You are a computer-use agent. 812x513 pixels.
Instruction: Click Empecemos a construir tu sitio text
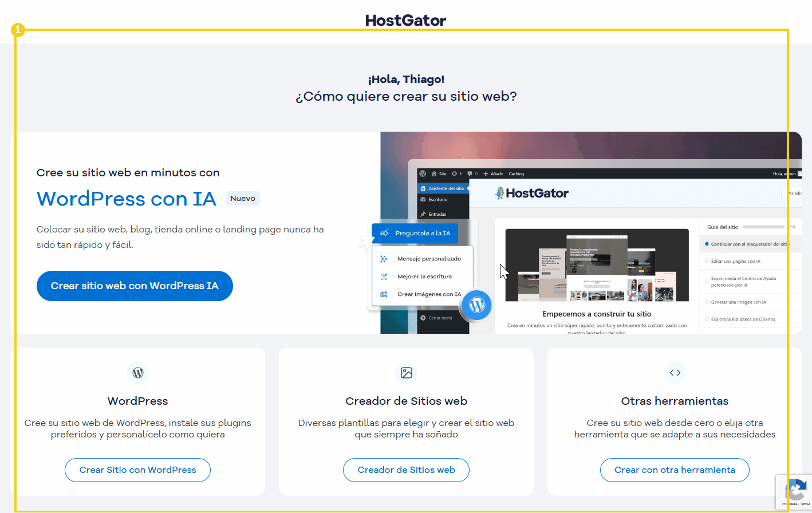pyautogui.click(x=597, y=314)
